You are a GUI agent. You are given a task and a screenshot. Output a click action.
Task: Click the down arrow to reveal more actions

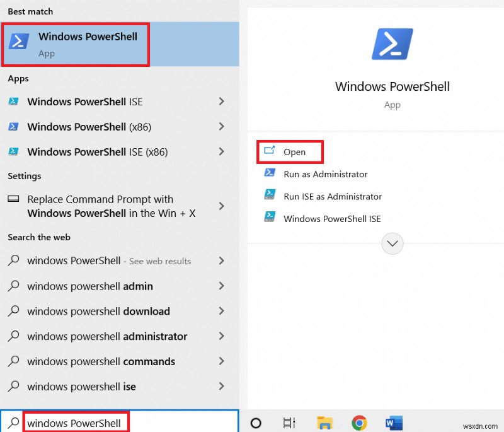(x=392, y=243)
